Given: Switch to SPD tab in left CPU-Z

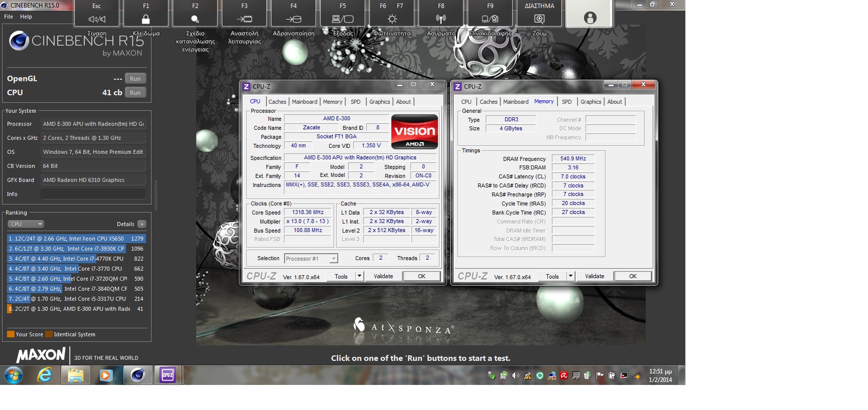Looking at the screenshot, I should coord(355,102).
